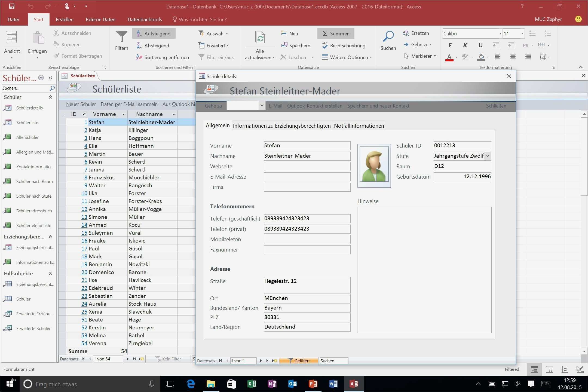Click Neuer Schüler in list toolbar
The image size is (588, 392).
[81, 104]
